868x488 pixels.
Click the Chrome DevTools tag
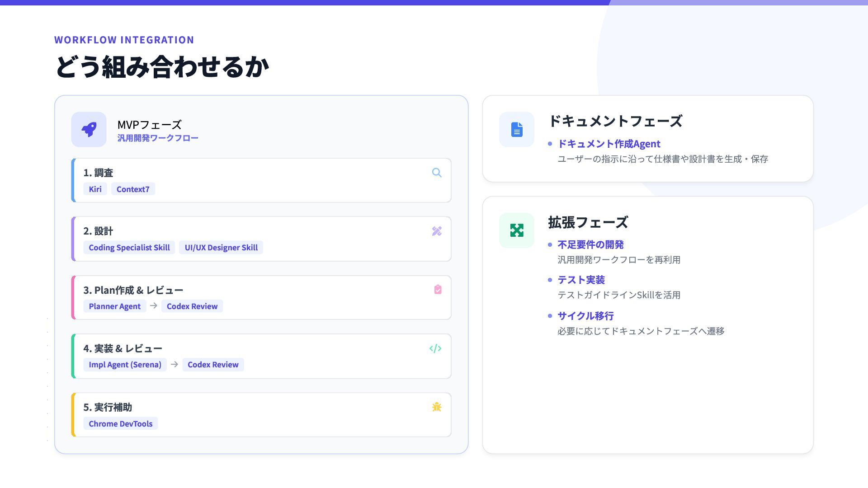[x=120, y=424]
